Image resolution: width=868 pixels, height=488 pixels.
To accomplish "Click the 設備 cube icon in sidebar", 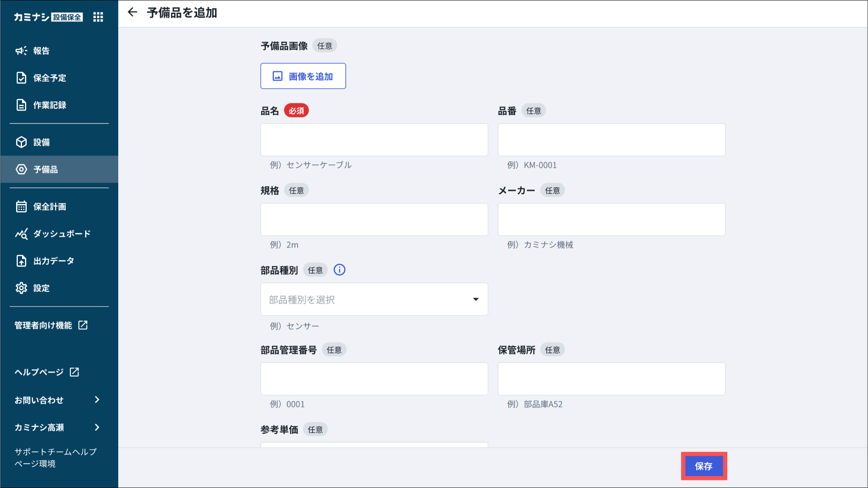I will coord(21,142).
